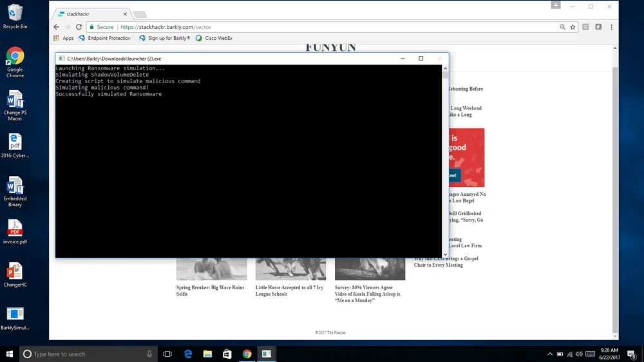Switch to Chrome on the taskbar
The image size is (644, 362).
coord(247,354)
